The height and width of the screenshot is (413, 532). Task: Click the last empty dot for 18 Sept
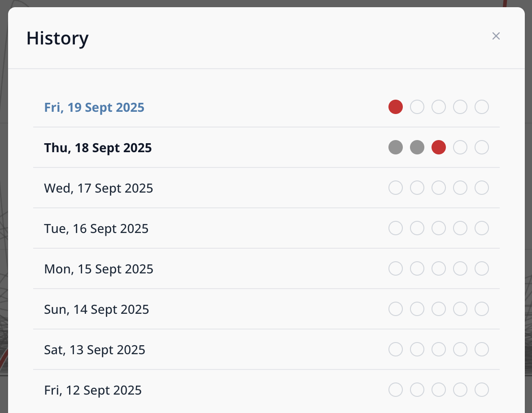tap(482, 148)
